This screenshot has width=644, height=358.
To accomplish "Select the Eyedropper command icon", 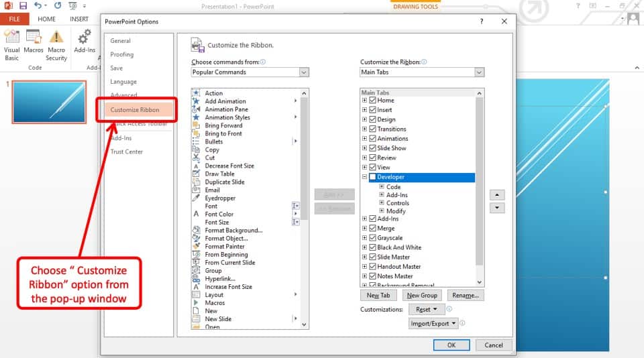I will (196, 198).
